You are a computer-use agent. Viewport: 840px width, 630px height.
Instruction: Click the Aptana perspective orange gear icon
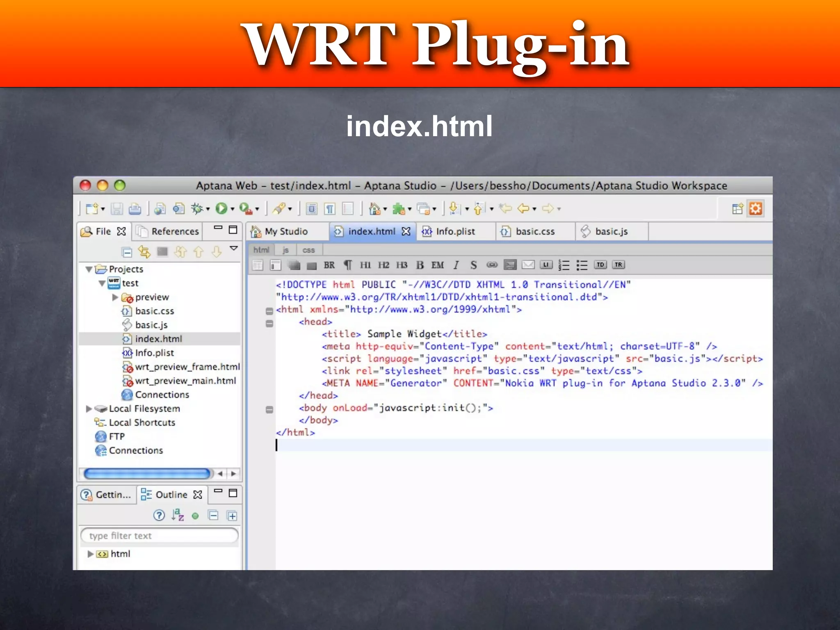click(756, 209)
